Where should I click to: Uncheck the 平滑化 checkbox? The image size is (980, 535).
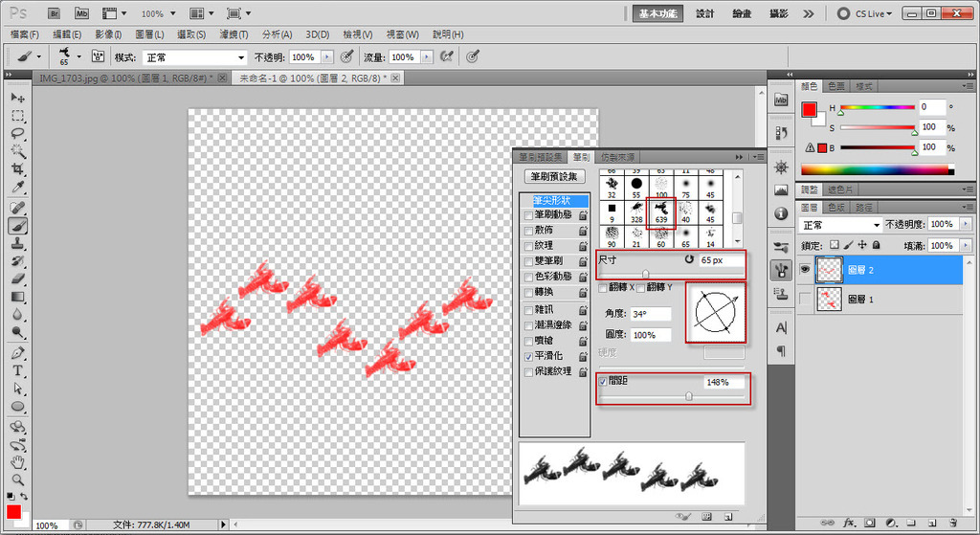[528, 356]
